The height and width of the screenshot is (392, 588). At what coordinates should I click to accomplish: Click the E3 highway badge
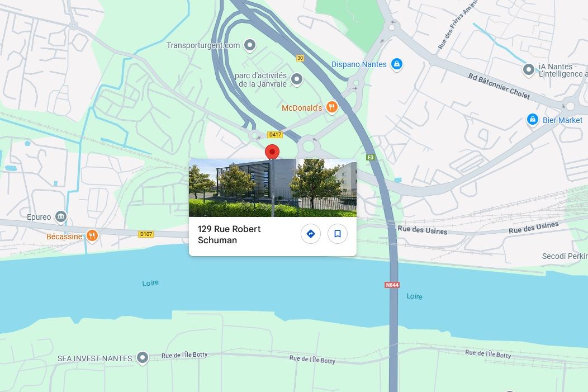[x=371, y=157]
